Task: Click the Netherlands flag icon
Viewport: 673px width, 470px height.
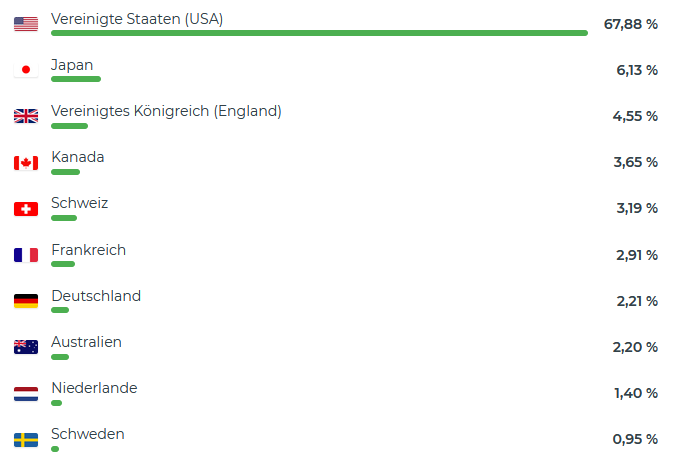Action: (26, 394)
